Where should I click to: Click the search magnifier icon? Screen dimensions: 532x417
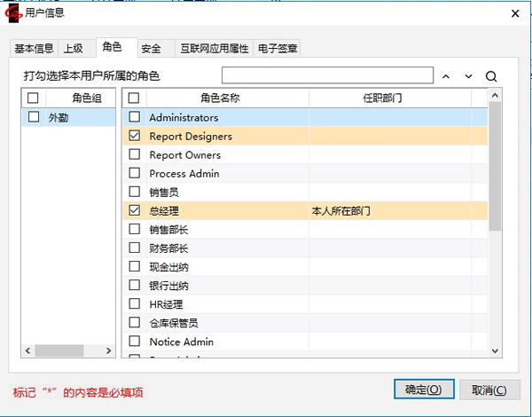[x=491, y=76]
